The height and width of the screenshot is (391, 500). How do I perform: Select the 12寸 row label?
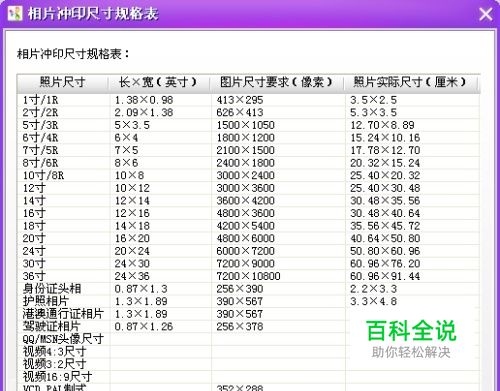tap(34, 188)
